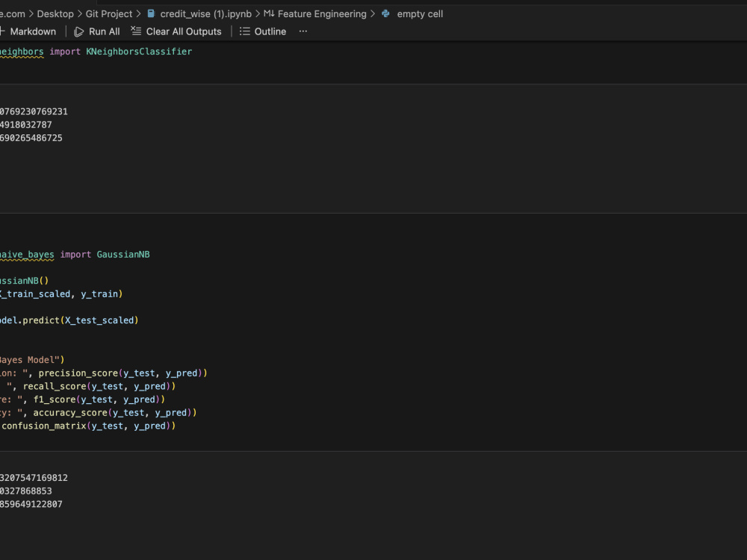Expand chevron after Feature Engineering breadcrumb
Screen dimensions: 747x560
373,13
